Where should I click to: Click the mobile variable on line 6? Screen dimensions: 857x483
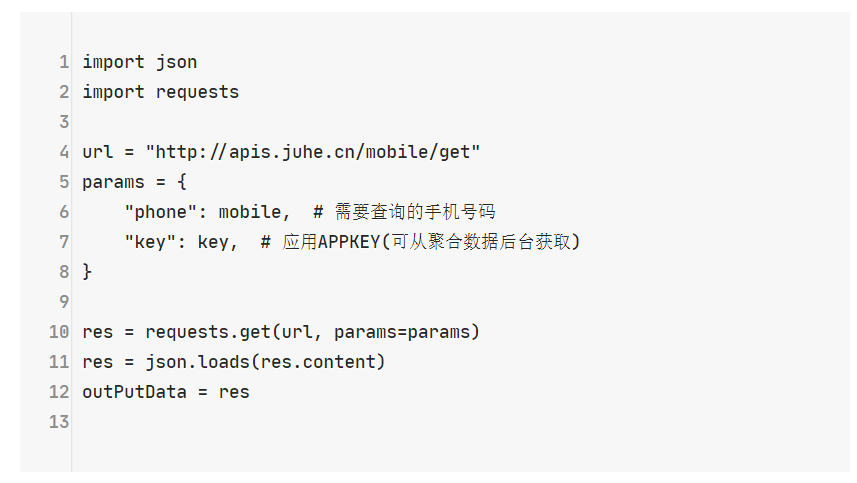(x=250, y=212)
